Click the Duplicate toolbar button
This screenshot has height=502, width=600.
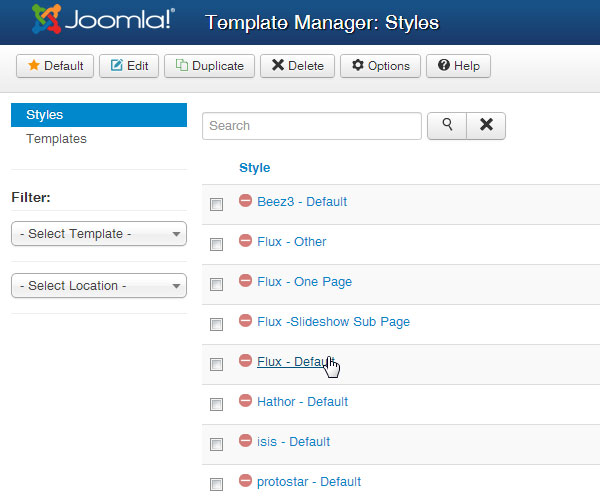tap(209, 66)
